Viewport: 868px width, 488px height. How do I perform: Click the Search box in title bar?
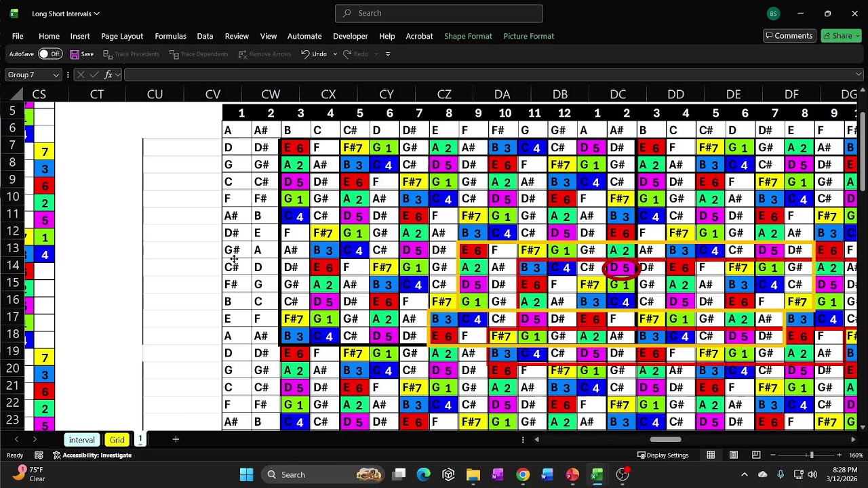point(439,14)
